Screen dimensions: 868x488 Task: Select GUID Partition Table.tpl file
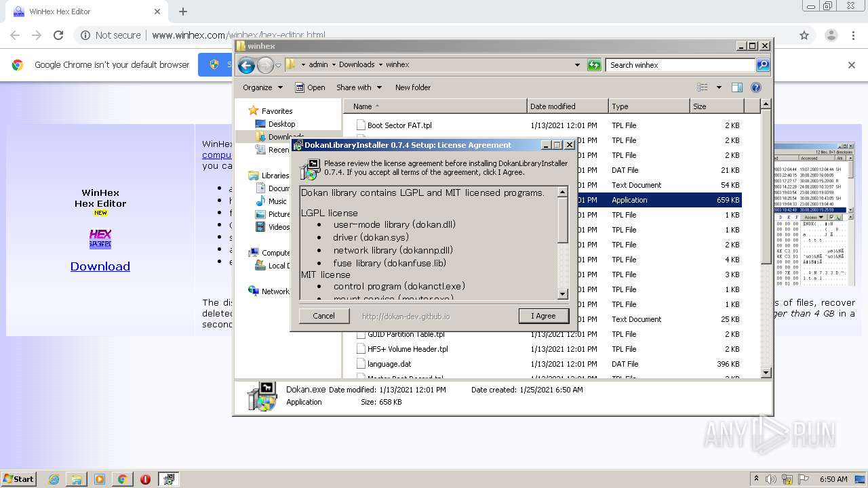pyautogui.click(x=406, y=334)
